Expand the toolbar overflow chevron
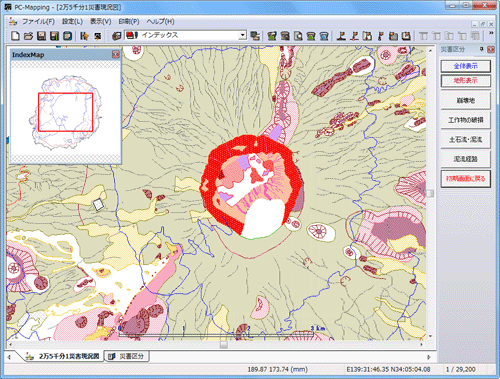The width and height of the screenshot is (500, 379). (491, 33)
